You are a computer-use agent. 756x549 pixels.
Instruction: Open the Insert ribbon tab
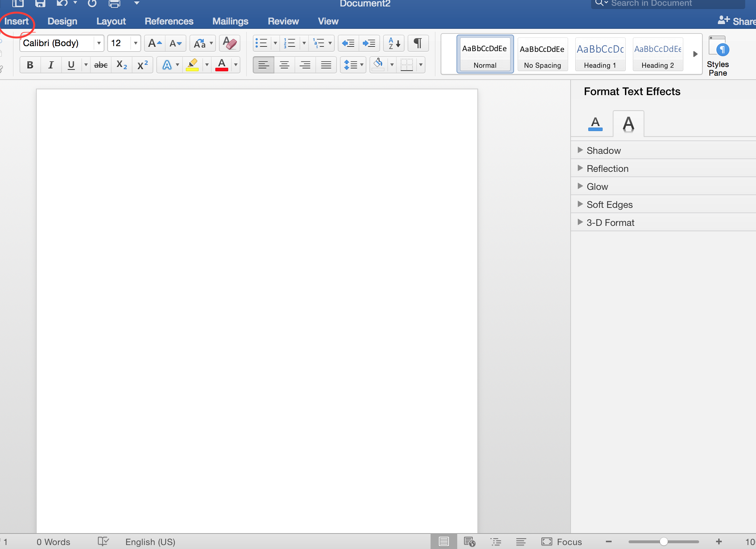click(16, 21)
